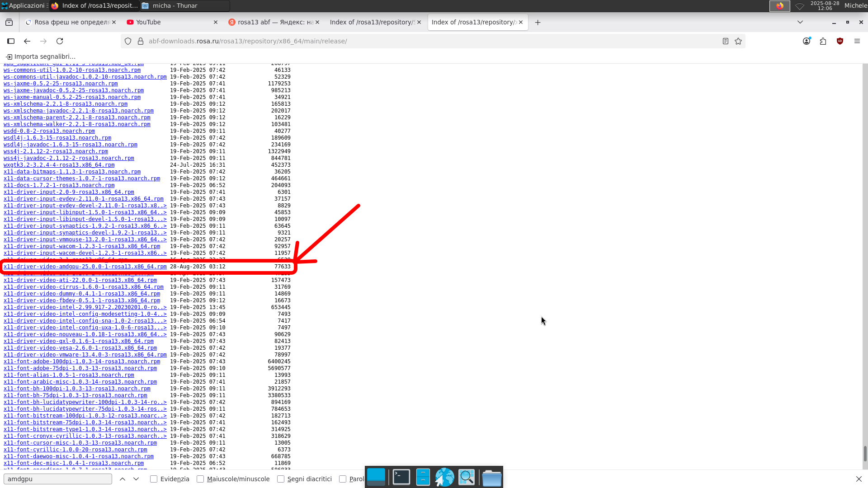868x488 pixels.
Task: Check the Segni diacritici option
Action: 281,479
